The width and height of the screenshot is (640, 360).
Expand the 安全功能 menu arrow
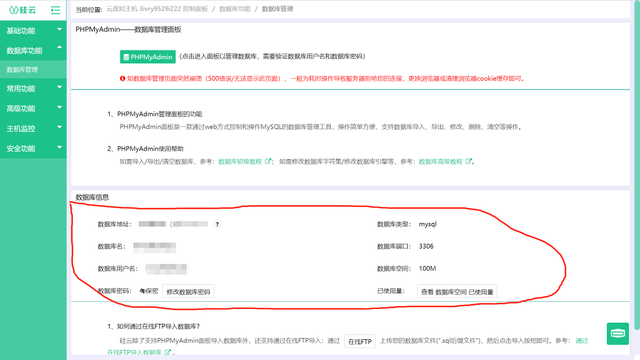(x=60, y=147)
